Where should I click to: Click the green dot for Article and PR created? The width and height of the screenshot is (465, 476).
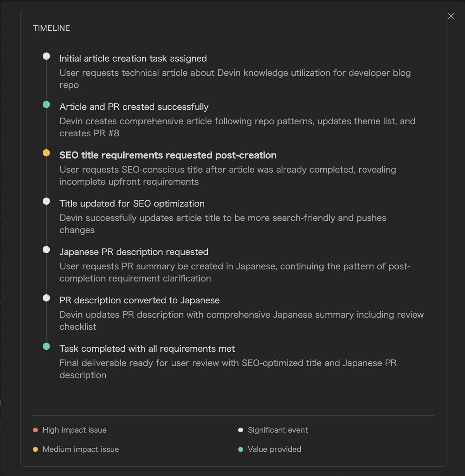[x=46, y=105]
